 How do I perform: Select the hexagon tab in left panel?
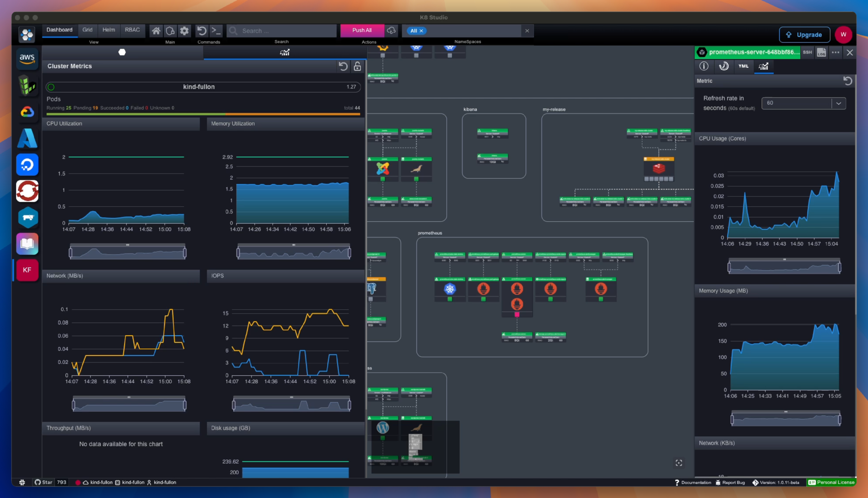pyautogui.click(x=122, y=52)
